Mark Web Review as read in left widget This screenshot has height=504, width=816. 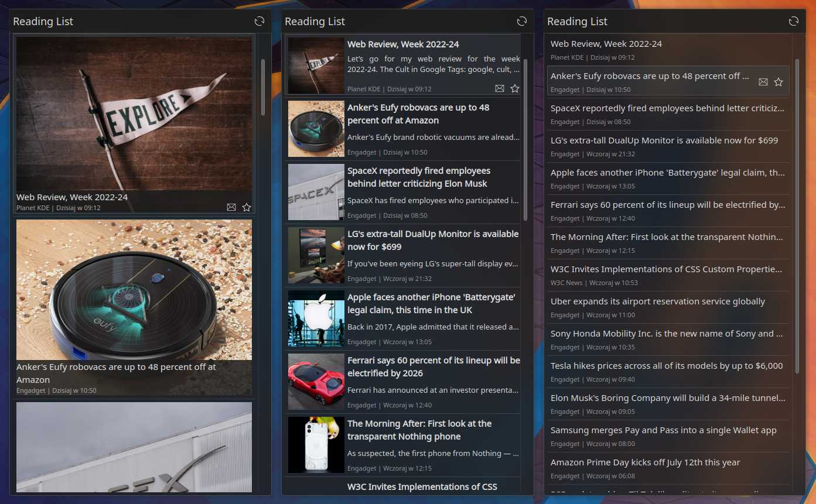point(231,207)
